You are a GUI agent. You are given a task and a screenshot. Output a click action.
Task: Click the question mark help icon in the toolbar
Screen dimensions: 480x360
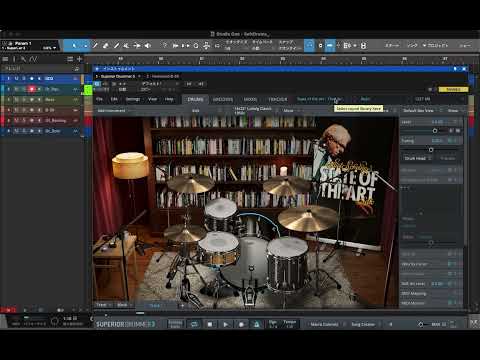[x=164, y=45]
